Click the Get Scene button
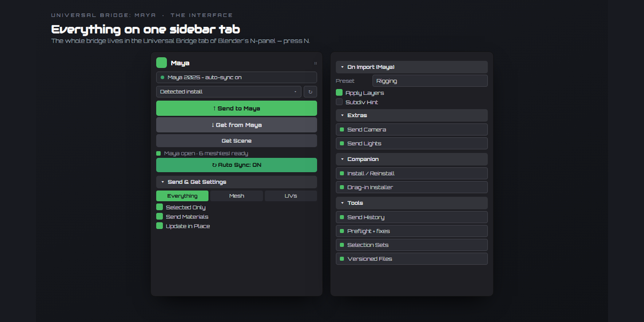 [237, 141]
